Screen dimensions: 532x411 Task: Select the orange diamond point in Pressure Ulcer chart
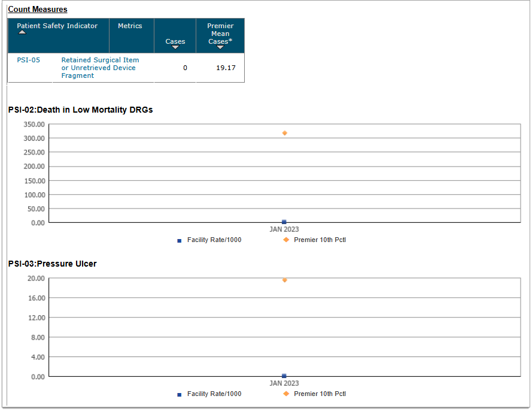click(x=285, y=280)
